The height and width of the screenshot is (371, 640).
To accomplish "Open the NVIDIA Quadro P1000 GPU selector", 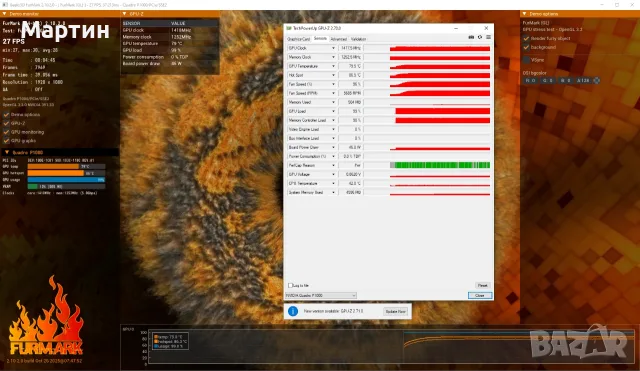I will (x=321, y=295).
